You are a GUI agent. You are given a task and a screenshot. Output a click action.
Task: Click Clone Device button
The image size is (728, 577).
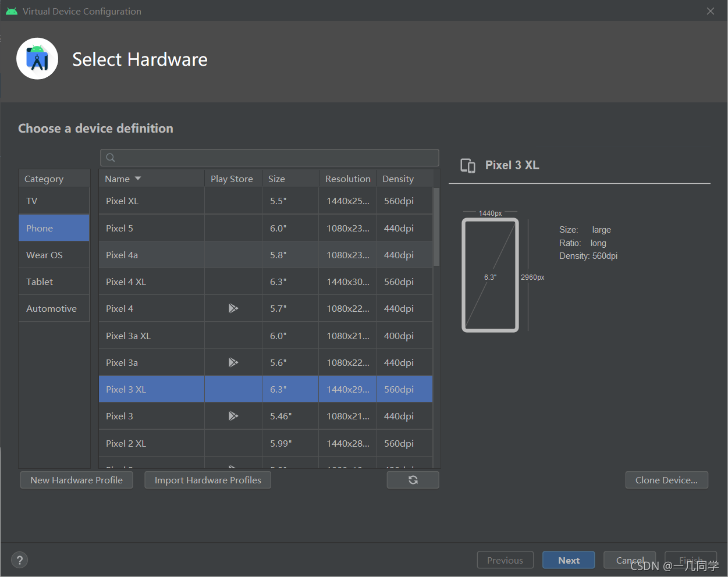point(666,480)
